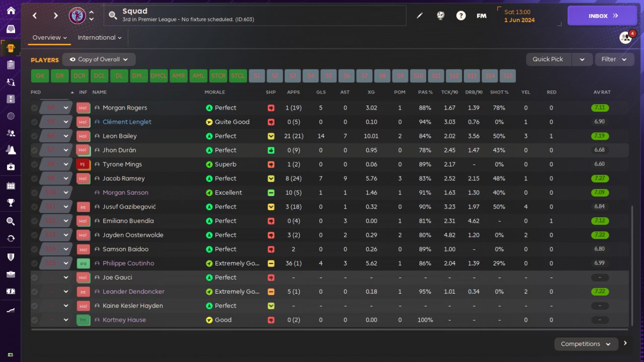Tick the selection circle for Kortney Hause
The image size is (644, 362).
click(x=34, y=320)
